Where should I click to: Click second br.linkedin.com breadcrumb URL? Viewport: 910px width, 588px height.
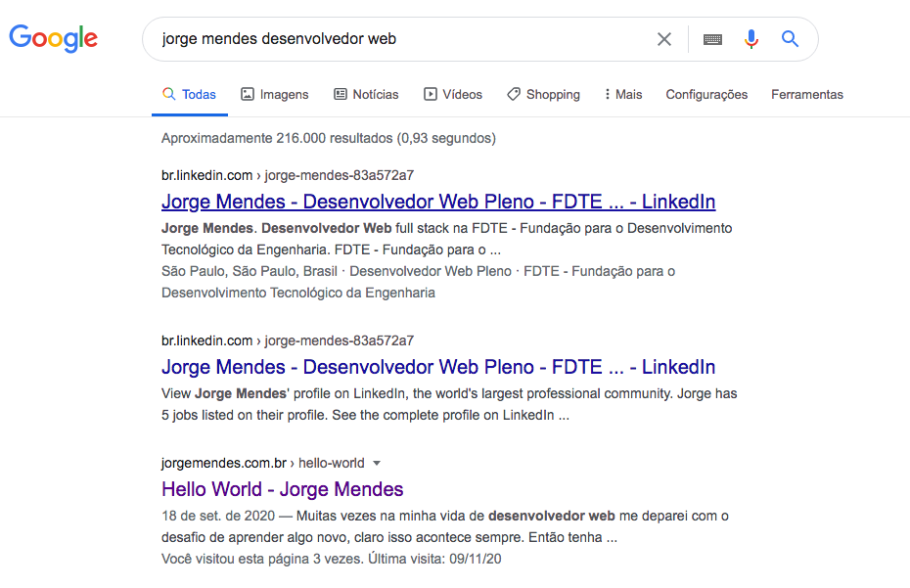point(288,340)
